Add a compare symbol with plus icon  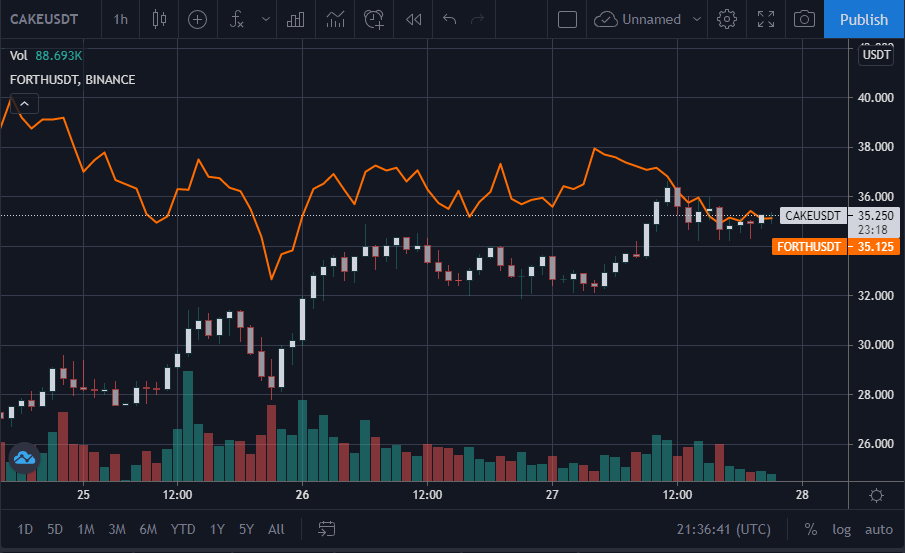tap(197, 20)
